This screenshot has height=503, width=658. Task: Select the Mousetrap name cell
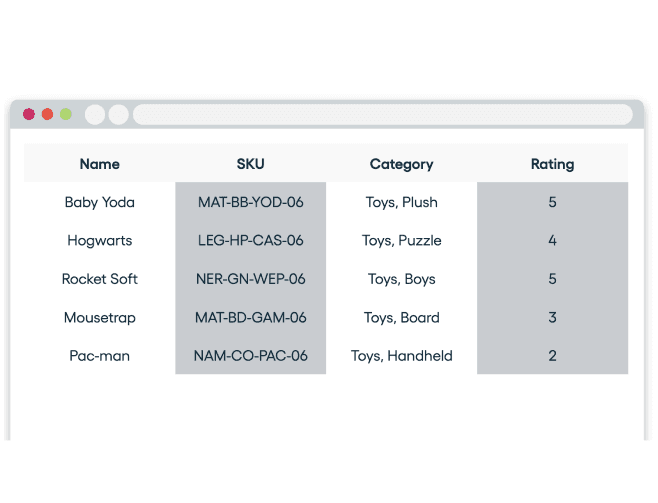pos(99,318)
